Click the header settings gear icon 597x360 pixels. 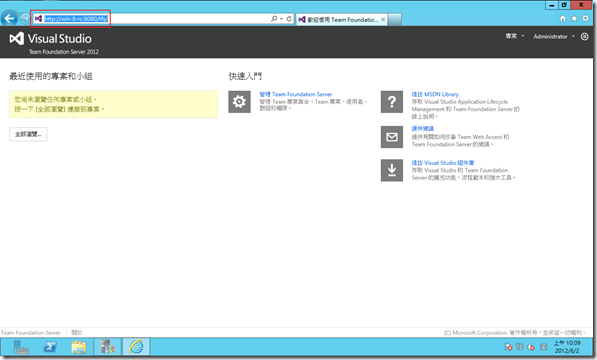(x=584, y=37)
